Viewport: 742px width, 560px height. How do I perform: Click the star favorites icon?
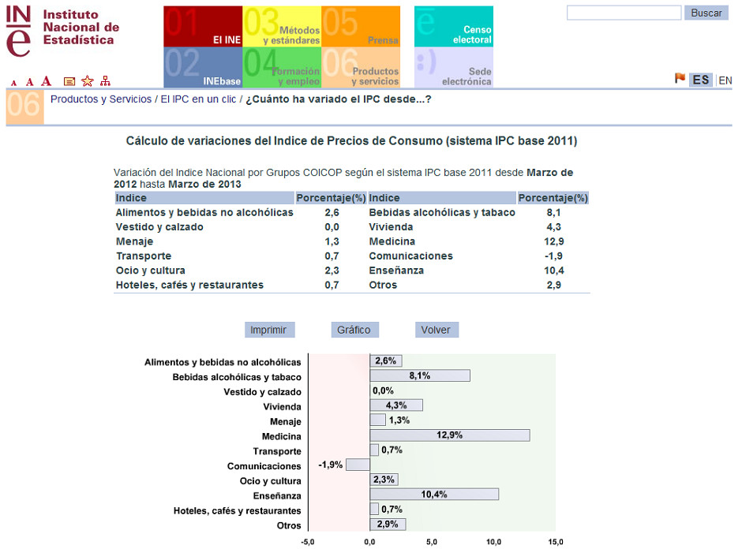click(x=88, y=81)
